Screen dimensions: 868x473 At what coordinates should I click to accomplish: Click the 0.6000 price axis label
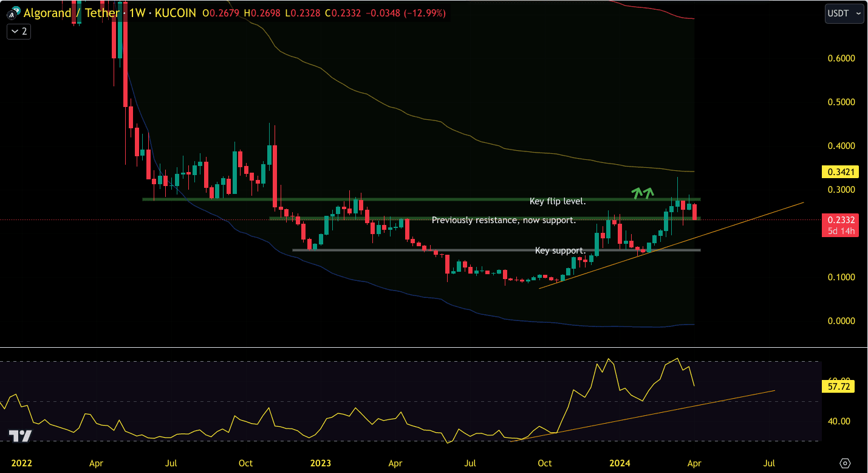click(x=842, y=58)
